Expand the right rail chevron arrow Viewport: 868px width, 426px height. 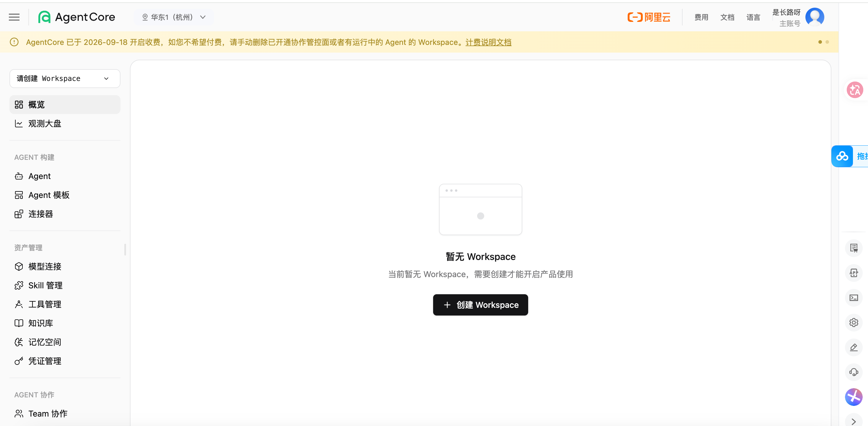pyautogui.click(x=854, y=421)
